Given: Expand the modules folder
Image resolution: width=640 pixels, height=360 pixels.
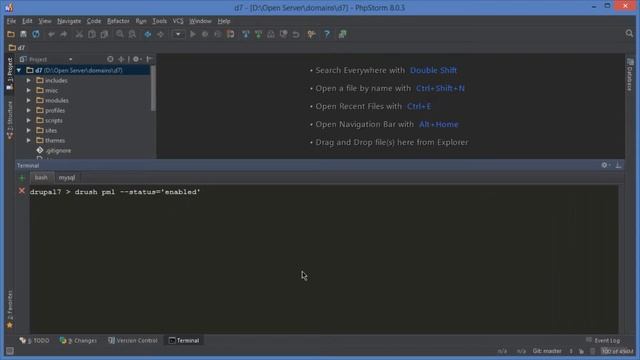Looking at the screenshot, I should coord(29,100).
